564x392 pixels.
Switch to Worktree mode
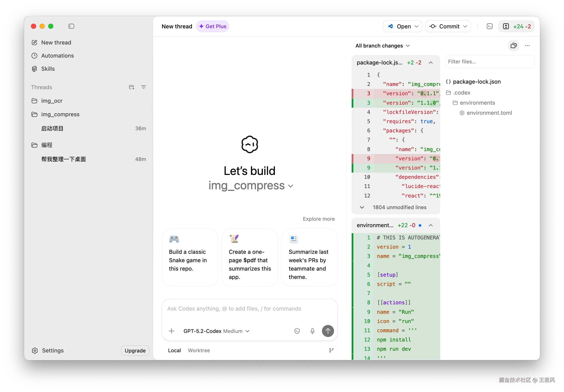[199, 351]
